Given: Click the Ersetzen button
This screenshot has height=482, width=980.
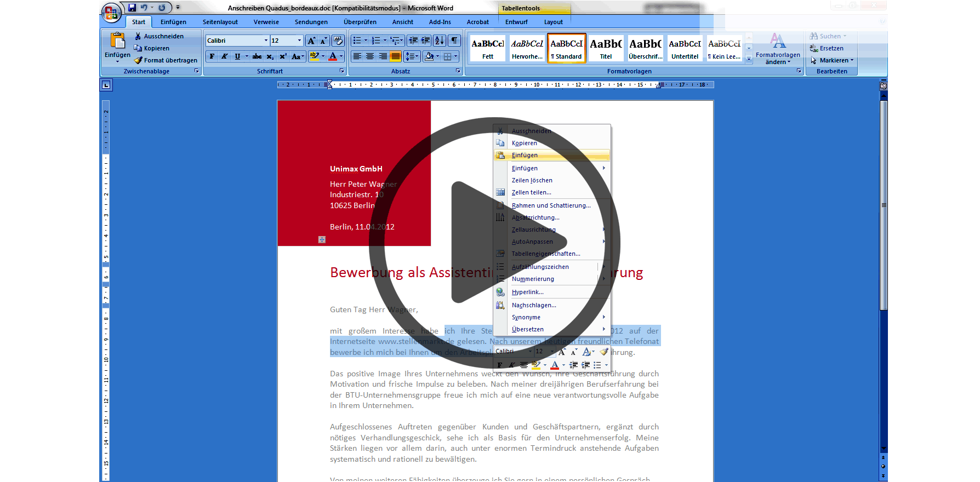Looking at the screenshot, I should [831, 48].
